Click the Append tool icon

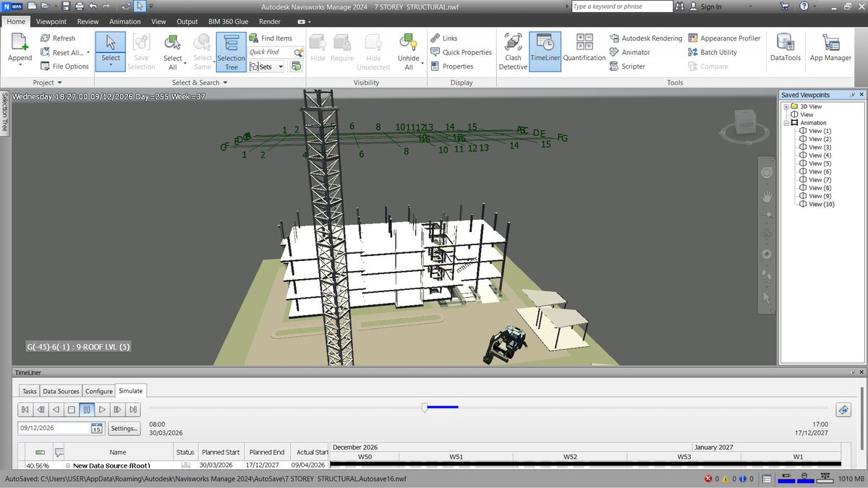[x=20, y=43]
